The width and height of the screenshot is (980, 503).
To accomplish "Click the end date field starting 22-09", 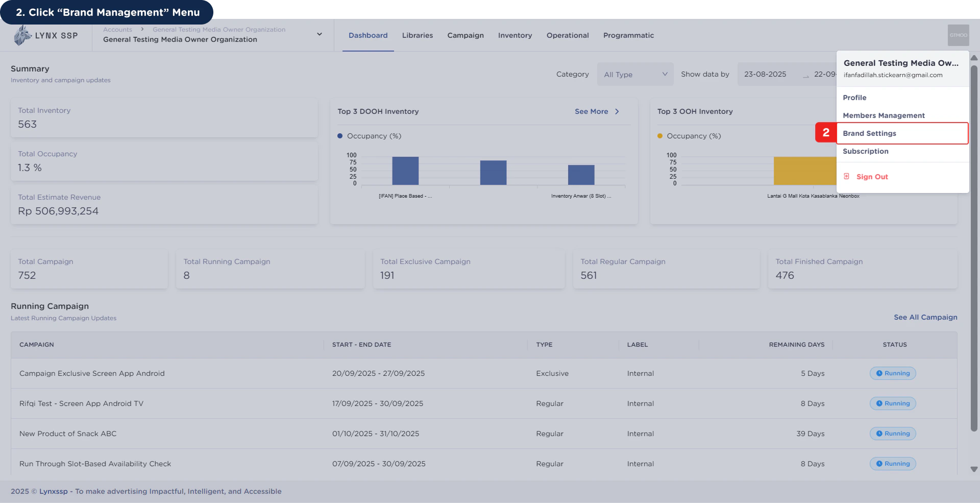I will (x=825, y=74).
